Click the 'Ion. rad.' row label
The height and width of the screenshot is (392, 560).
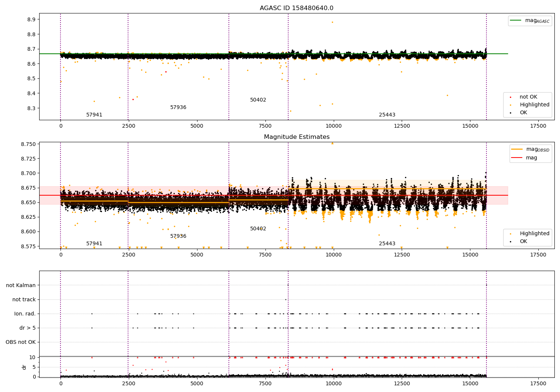25,314
